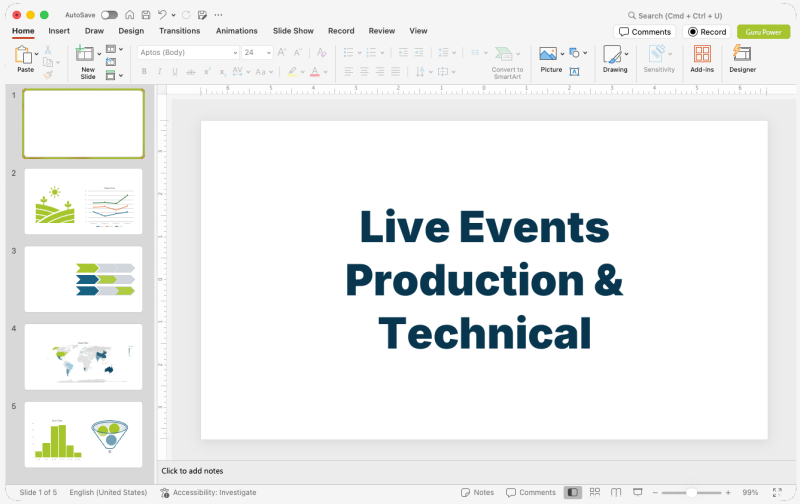The height and width of the screenshot is (504, 800).
Task: Click the Guru Power button
Action: (x=763, y=32)
